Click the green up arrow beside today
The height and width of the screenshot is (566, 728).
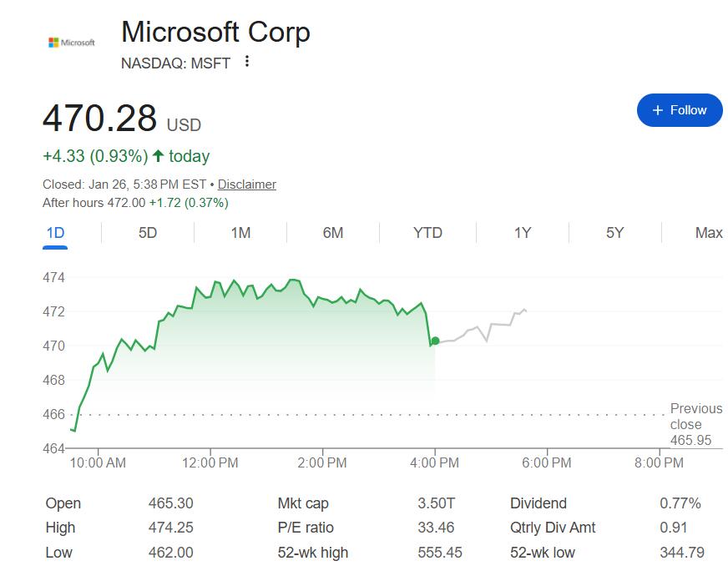[x=158, y=156]
